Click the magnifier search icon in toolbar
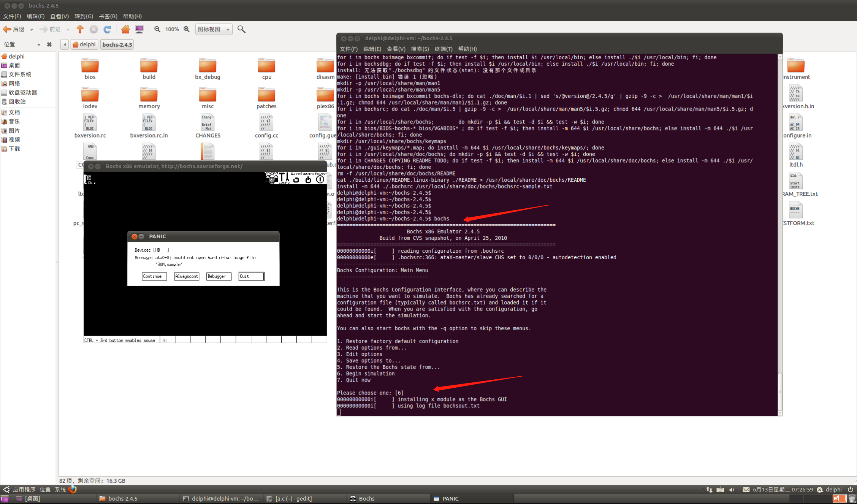857x504 pixels. coord(241,29)
